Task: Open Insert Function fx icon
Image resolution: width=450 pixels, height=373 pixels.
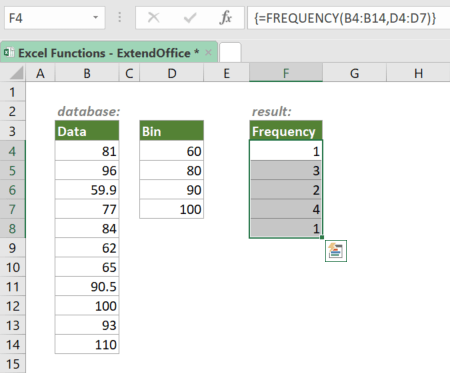Action: coord(226,18)
